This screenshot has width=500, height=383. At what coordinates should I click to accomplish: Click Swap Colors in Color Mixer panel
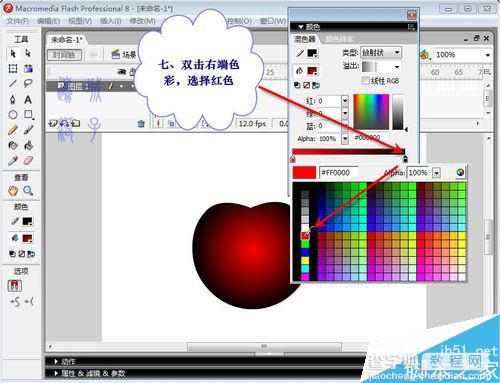[x=316, y=85]
